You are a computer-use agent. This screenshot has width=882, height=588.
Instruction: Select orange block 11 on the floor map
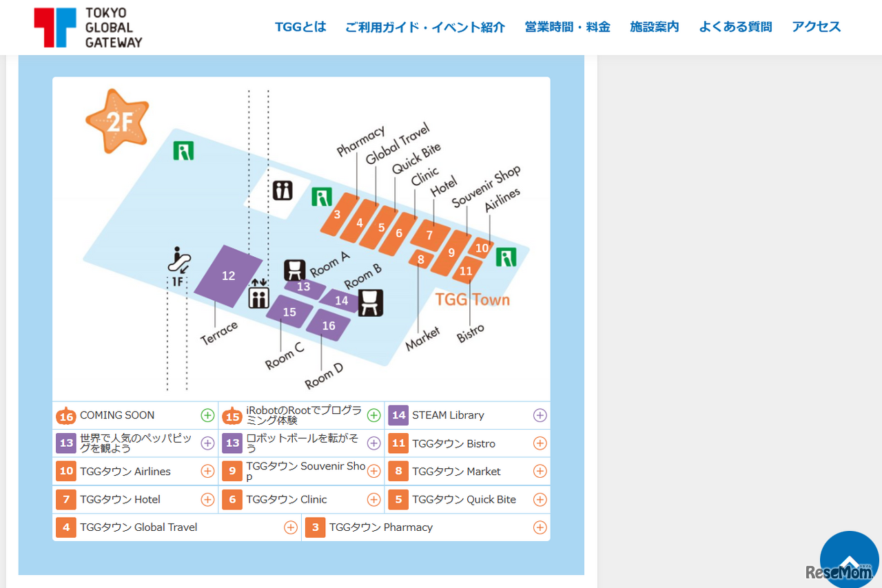[466, 271]
